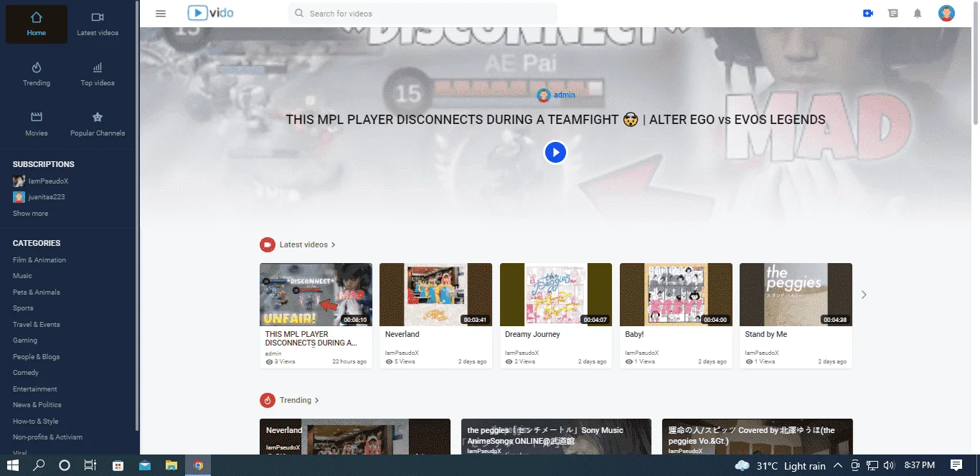Expand the Trending section heading
This screenshot has width=980, height=476.
299,400
